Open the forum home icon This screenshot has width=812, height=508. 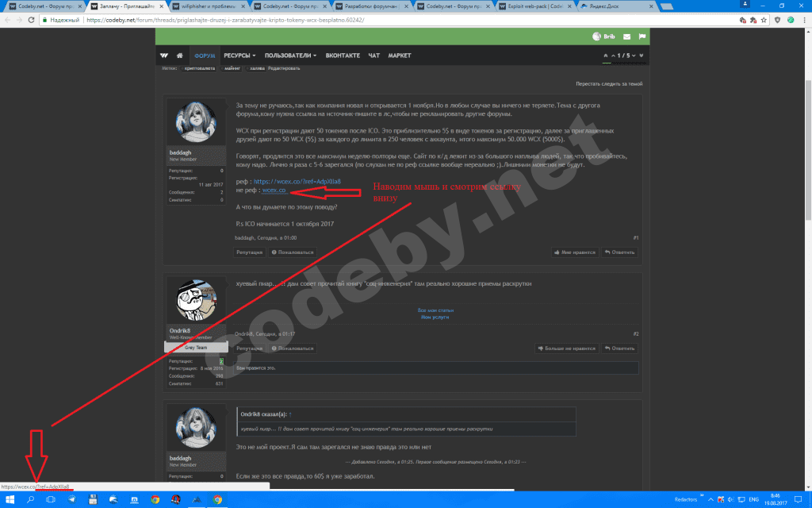click(x=180, y=56)
